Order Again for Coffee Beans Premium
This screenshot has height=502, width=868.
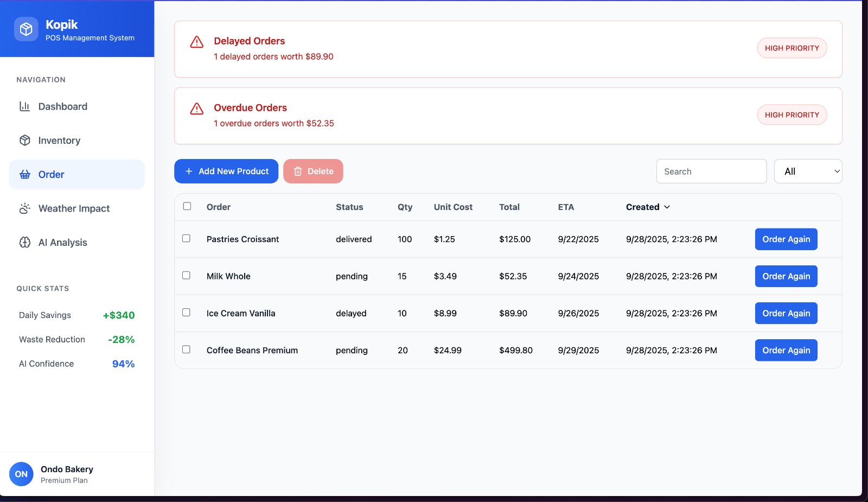[786, 350]
